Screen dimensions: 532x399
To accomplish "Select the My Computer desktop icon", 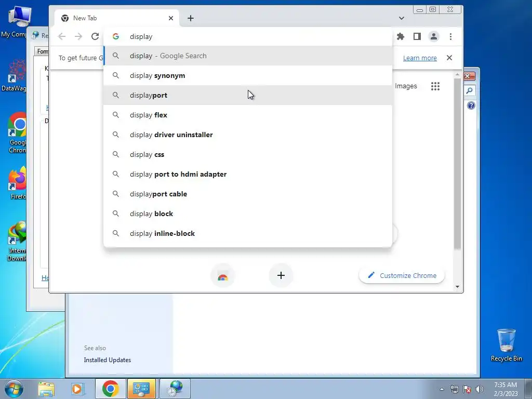I will tap(14, 22).
